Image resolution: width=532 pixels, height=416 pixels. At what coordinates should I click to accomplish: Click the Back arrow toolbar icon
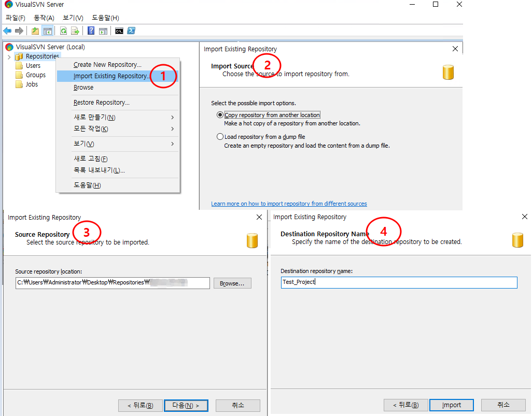7,31
